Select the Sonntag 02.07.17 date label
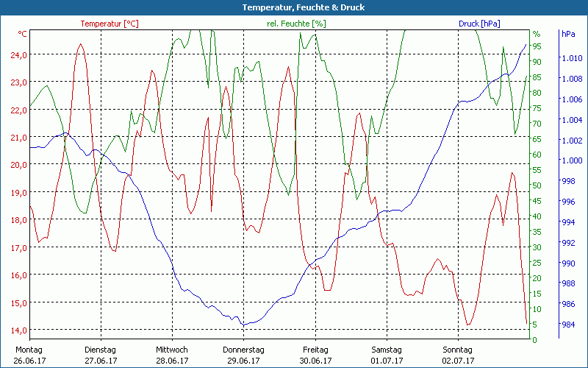 coord(458,355)
